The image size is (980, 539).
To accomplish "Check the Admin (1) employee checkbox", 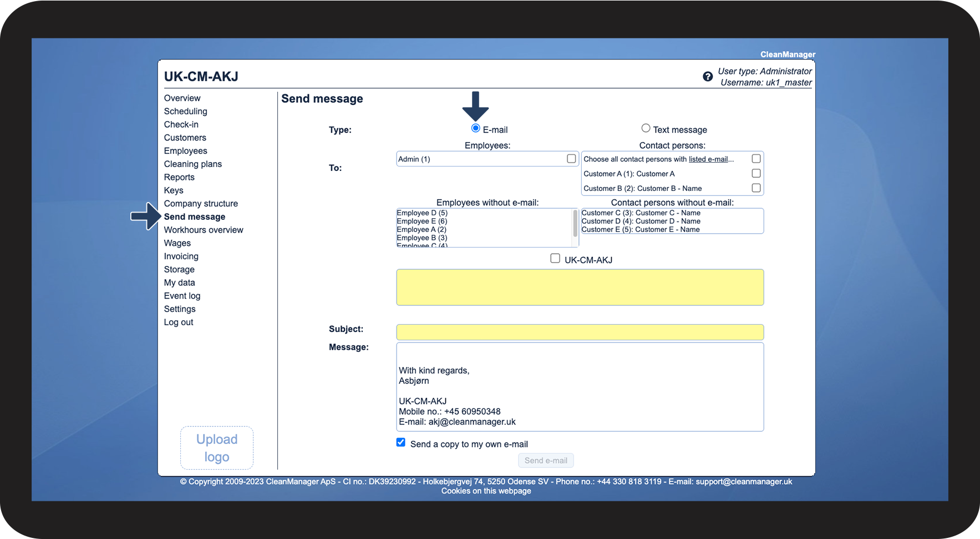I will 571,159.
